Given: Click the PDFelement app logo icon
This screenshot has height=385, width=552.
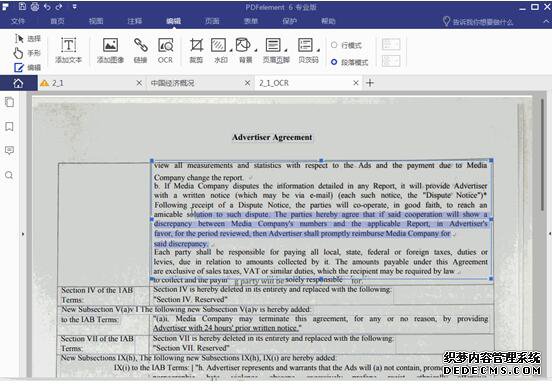Looking at the screenshot, I should [6, 7].
